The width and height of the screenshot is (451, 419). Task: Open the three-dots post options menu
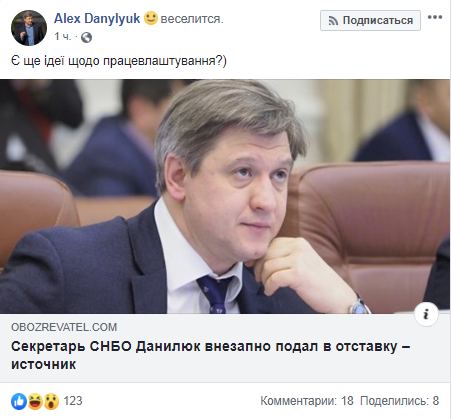435,17
